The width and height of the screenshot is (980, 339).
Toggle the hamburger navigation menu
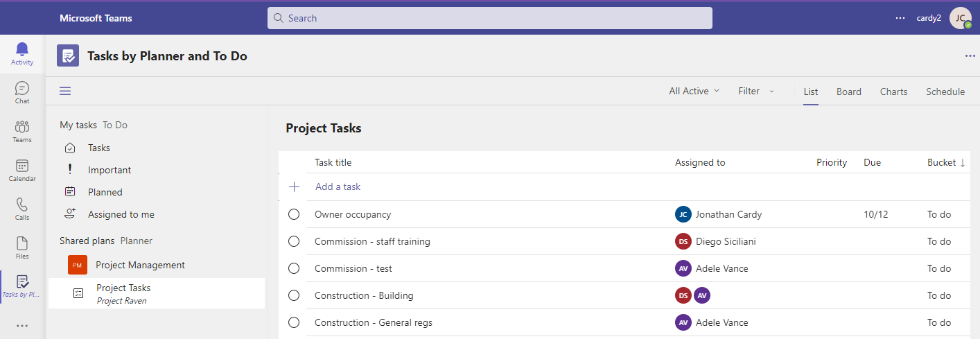point(65,91)
